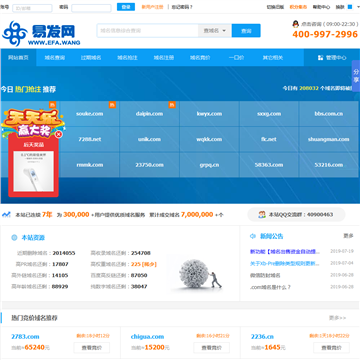Open the 域名抢注 nav menu

(127, 58)
